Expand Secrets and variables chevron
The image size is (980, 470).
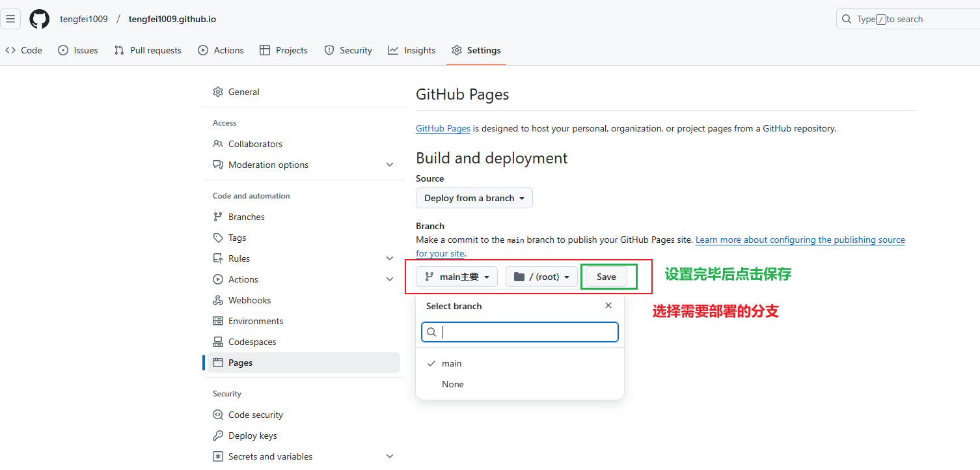click(390, 456)
